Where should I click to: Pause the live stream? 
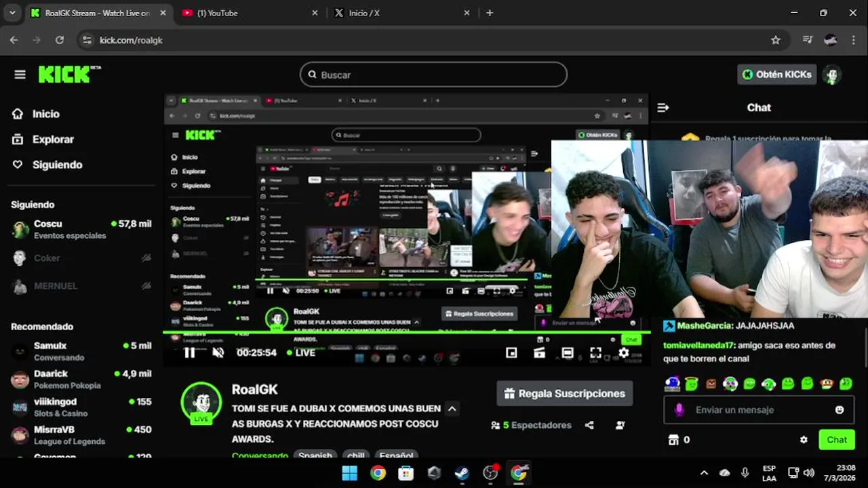(190, 352)
